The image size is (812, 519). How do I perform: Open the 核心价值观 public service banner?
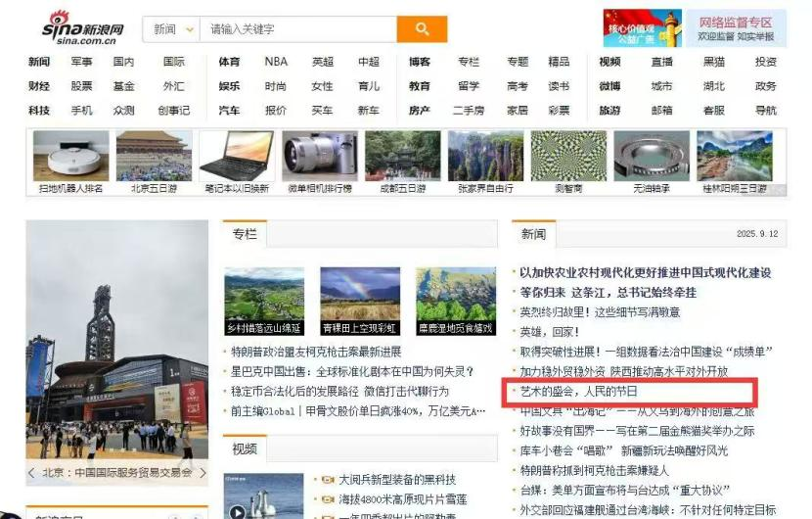(x=642, y=28)
